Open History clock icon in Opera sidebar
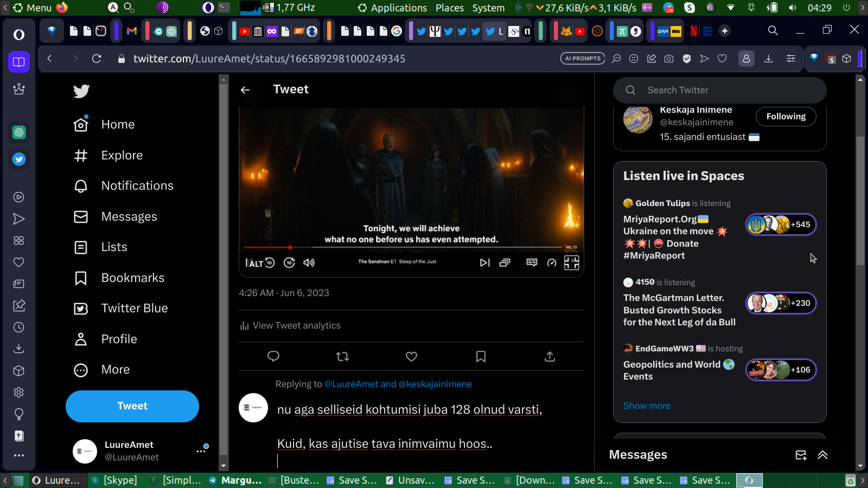The image size is (868, 488). 19,328
